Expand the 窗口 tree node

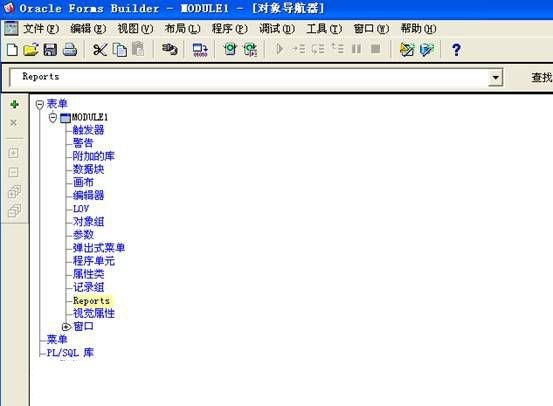coord(66,327)
